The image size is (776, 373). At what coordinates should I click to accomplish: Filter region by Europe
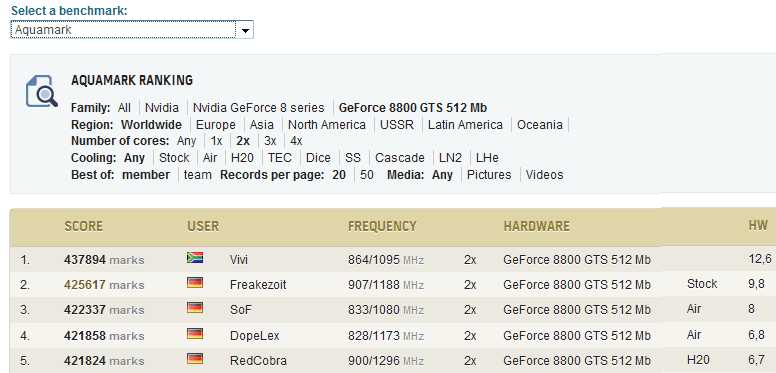pyautogui.click(x=216, y=125)
